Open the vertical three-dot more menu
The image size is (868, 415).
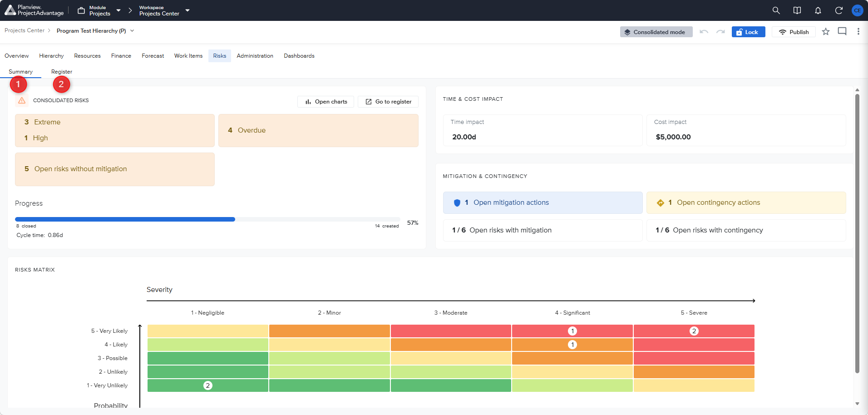coord(858,31)
